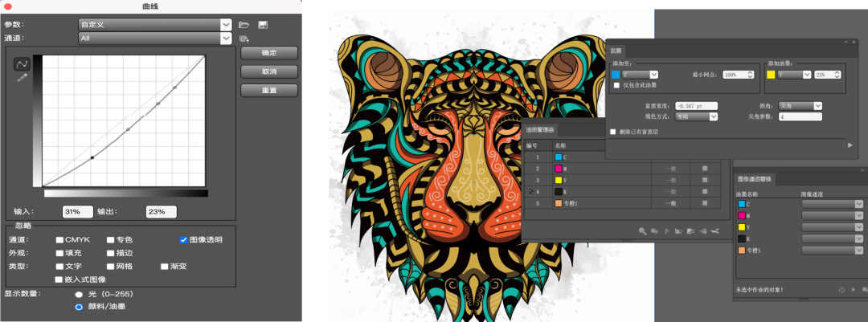Select the pencil freehand curve tool
Image resolution: width=868 pixels, height=322 pixels.
point(23,78)
